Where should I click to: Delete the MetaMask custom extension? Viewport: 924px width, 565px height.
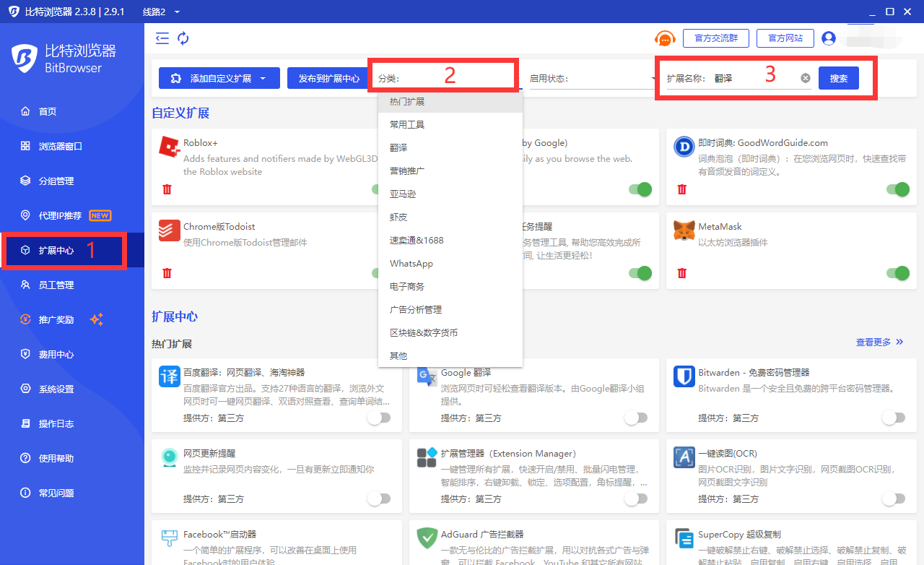pyautogui.click(x=682, y=273)
